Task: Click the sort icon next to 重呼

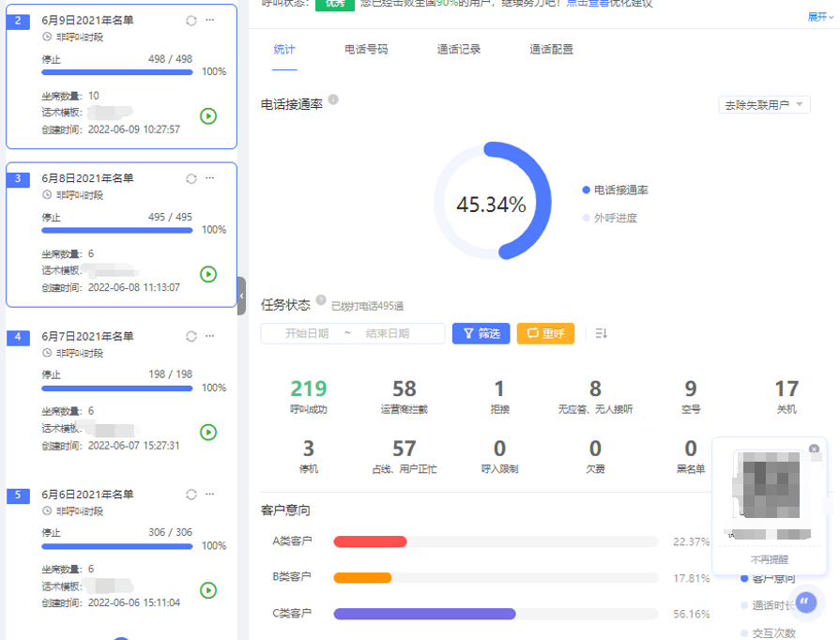Action: [x=602, y=333]
